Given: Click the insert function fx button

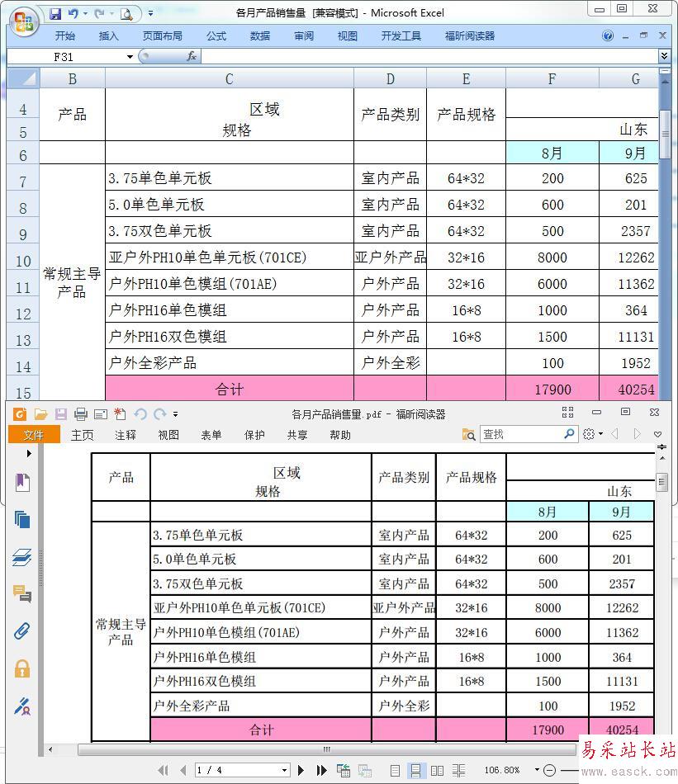Looking at the screenshot, I should pyautogui.click(x=191, y=56).
